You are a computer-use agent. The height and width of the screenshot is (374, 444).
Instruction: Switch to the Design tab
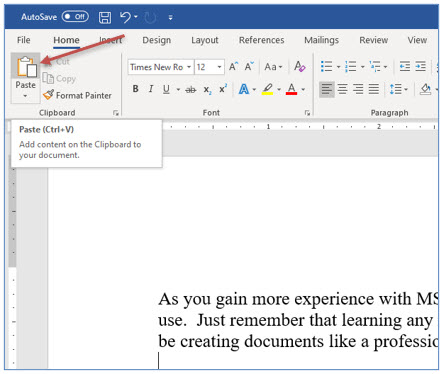156,40
